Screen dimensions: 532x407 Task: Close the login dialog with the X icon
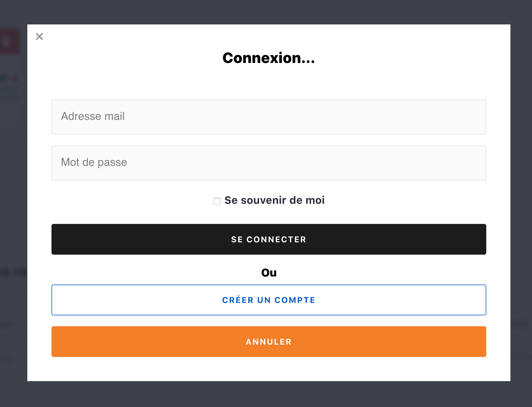click(x=39, y=37)
